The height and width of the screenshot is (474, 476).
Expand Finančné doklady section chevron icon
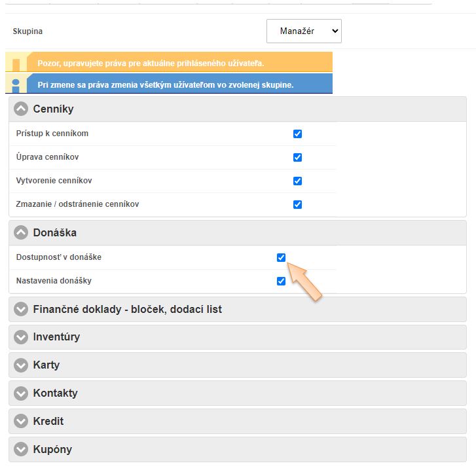pyautogui.click(x=21, y=309)
